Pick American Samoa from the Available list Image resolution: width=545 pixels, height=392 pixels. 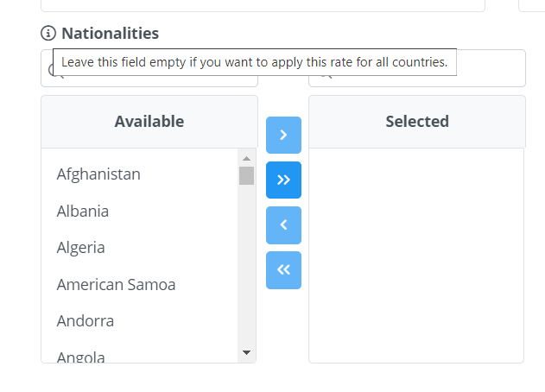click(116, 284)
